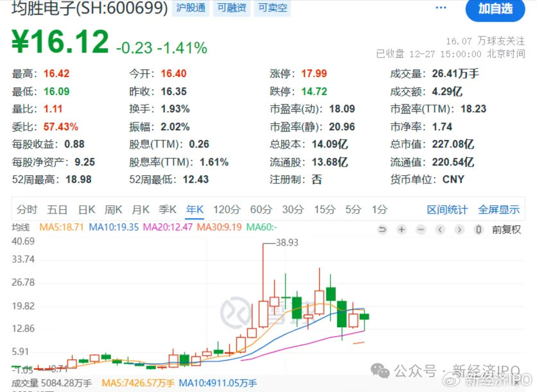Switch to the 5分 chart tab
The width and height of the screenshot is (537, 392).
coord(353,209)
